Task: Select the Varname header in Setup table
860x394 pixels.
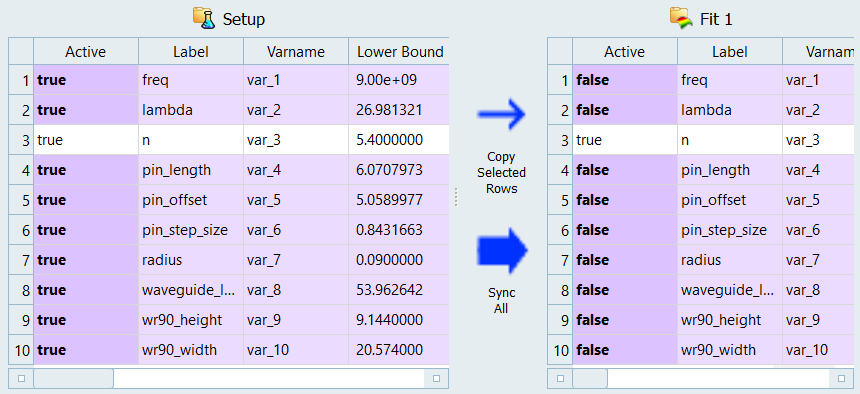Action: coord(296,52)
